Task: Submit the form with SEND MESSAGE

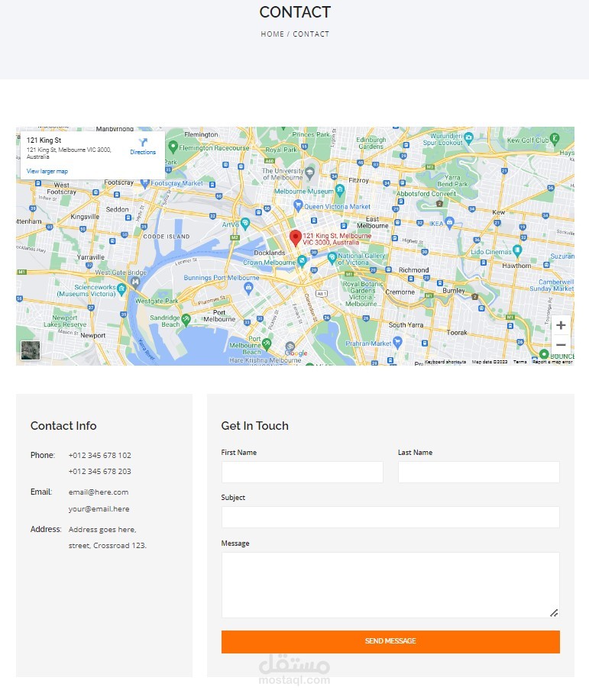Action: click(390, 641)
